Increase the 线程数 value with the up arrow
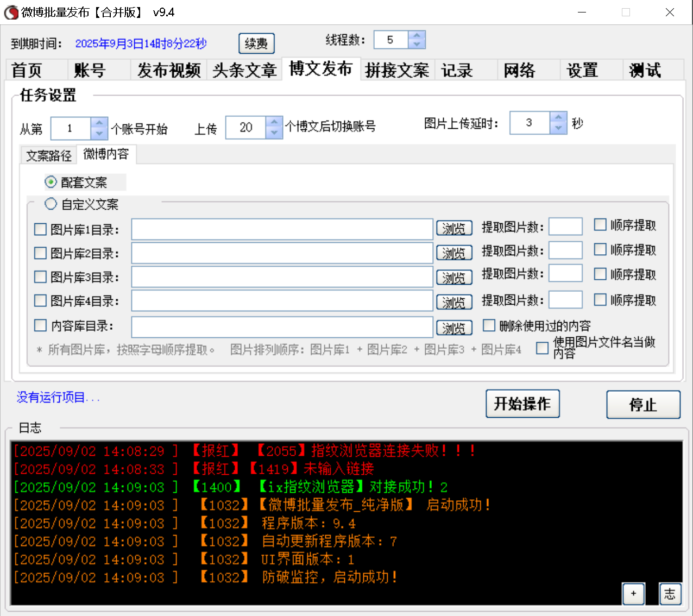Image resolution: width=693 pixels, height=616 pixels. (417, 35)
